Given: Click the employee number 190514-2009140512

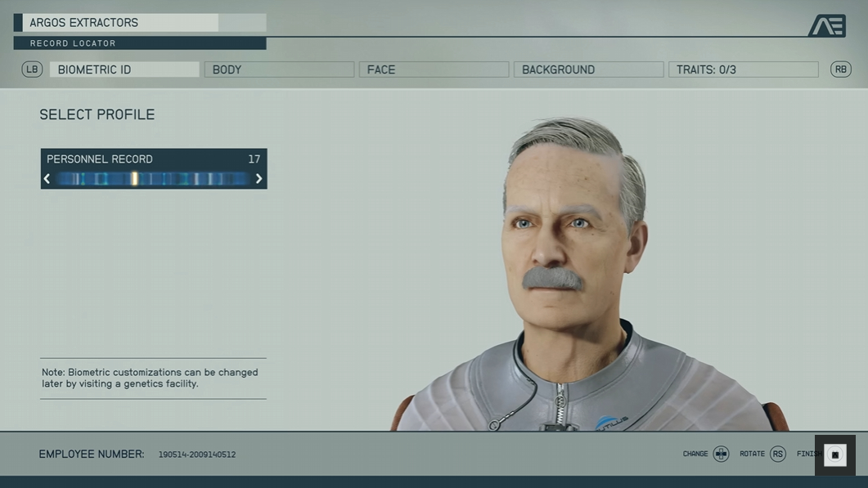Looking at the screenshot, I should point(197,454).
